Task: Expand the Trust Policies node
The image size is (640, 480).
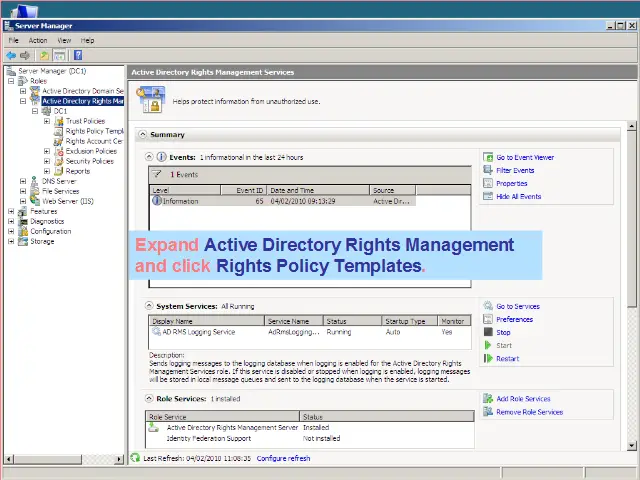Action: point(47,121)
